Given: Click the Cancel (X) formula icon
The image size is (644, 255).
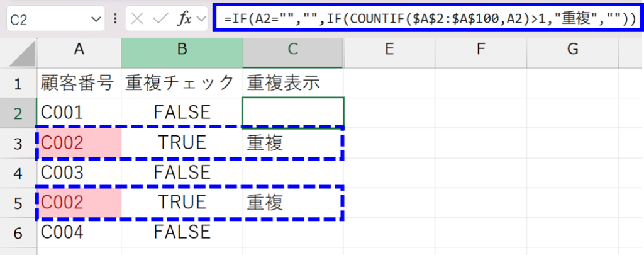Looking at the screenshot, I should 137,19.
